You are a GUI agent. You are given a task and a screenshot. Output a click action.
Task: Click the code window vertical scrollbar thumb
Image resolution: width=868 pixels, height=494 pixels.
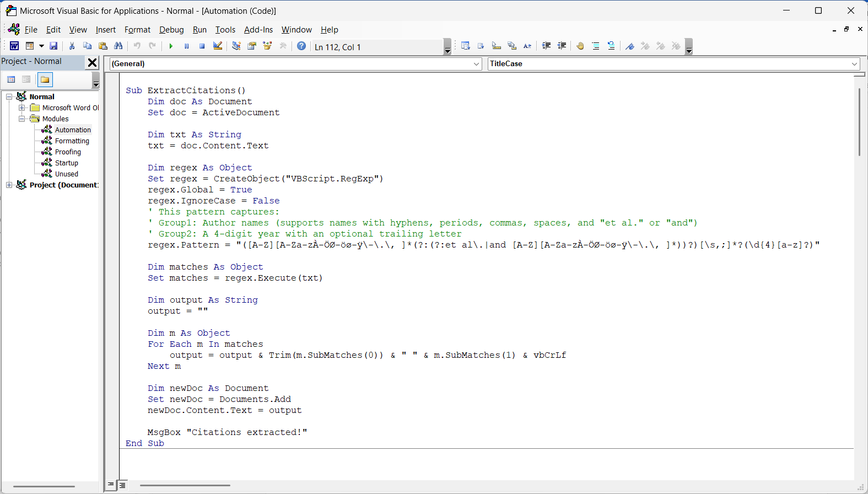[x=859, y=121]
